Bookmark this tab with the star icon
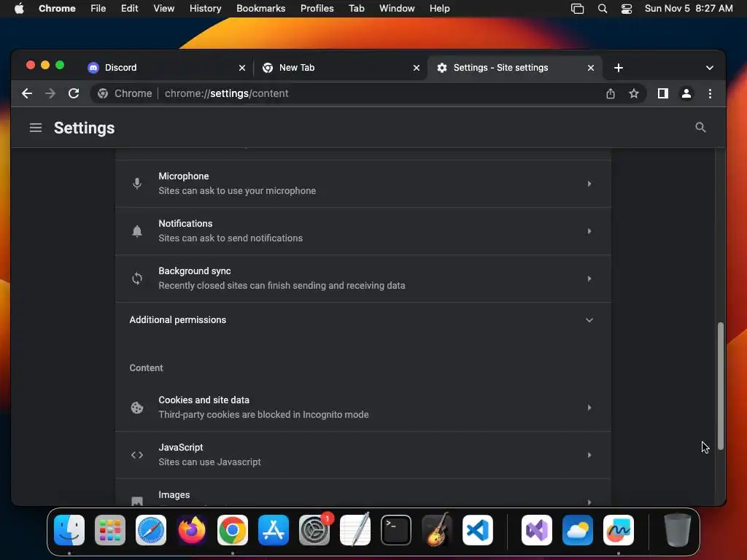This screenshot has width=747, height=560. tap(634, 93)
